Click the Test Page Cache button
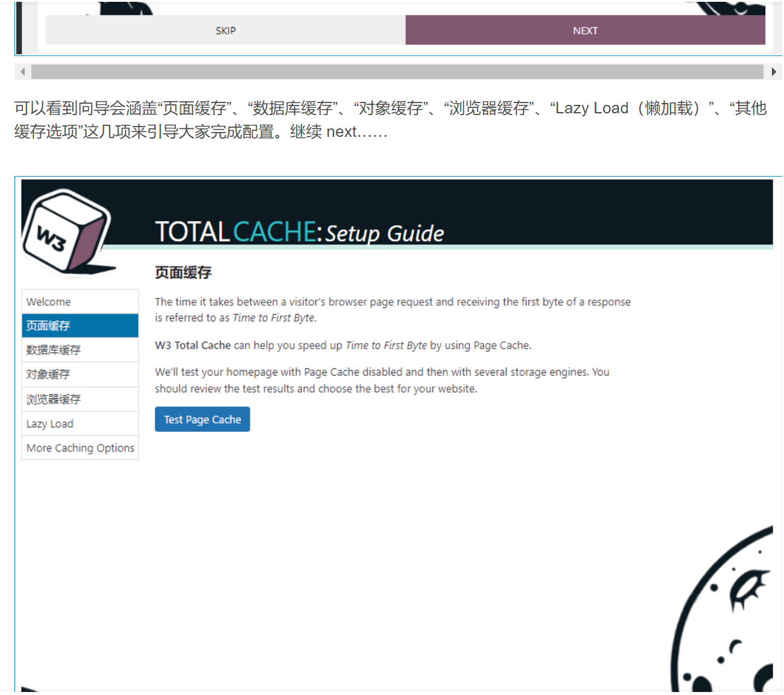The image size is (784, 695). click(202, 420)
